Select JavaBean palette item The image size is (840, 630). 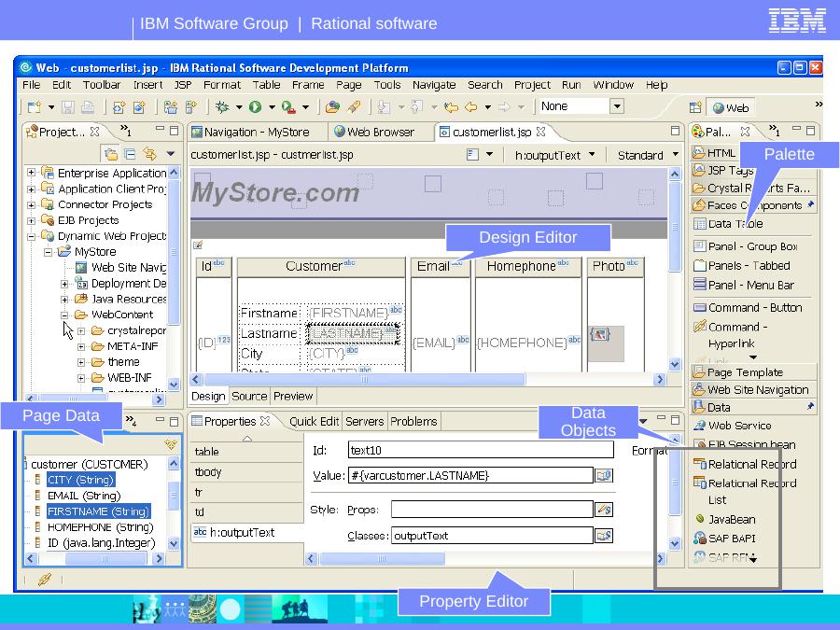[725, 519]
